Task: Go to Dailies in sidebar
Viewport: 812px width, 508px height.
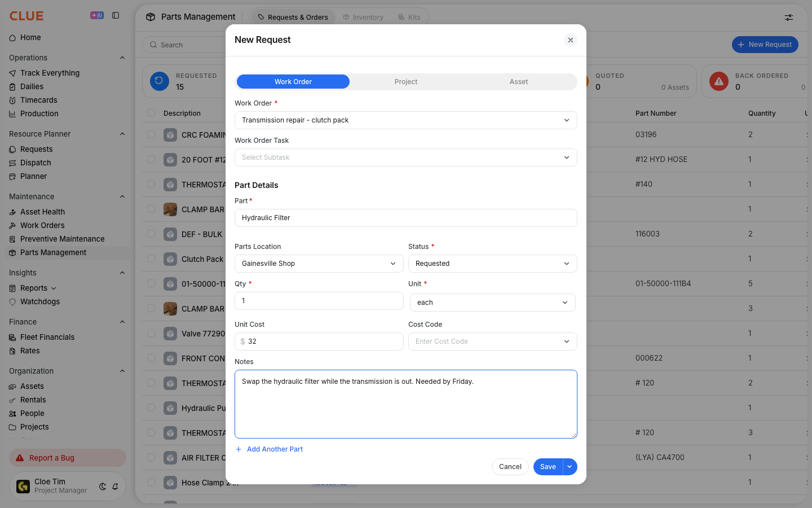Action: pyautogui.click(x=32, y=86)
